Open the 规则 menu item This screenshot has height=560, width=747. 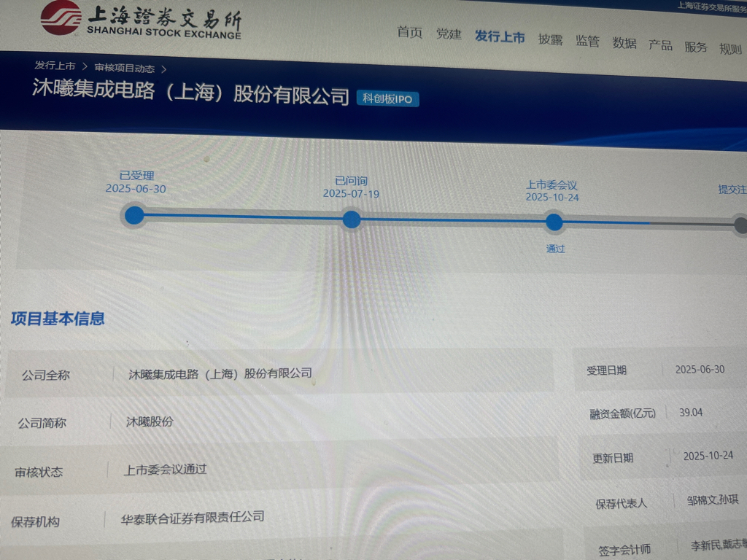point(730,49)
